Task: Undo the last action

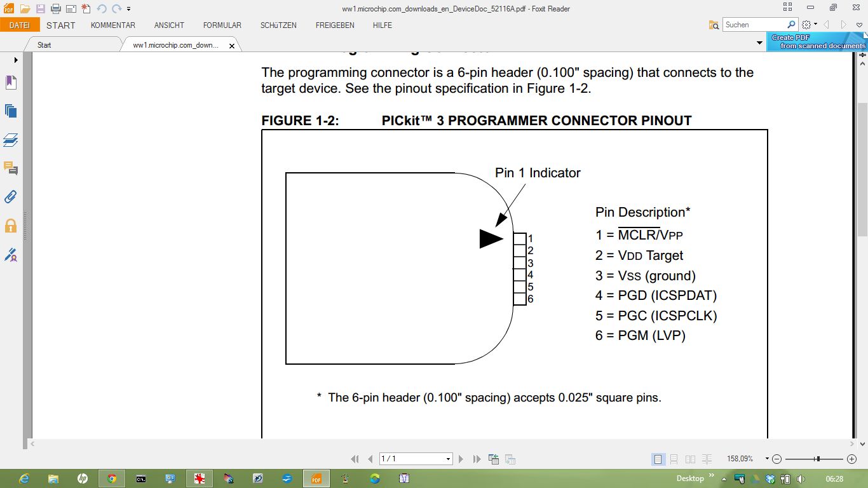Action: tap(102, 9)
